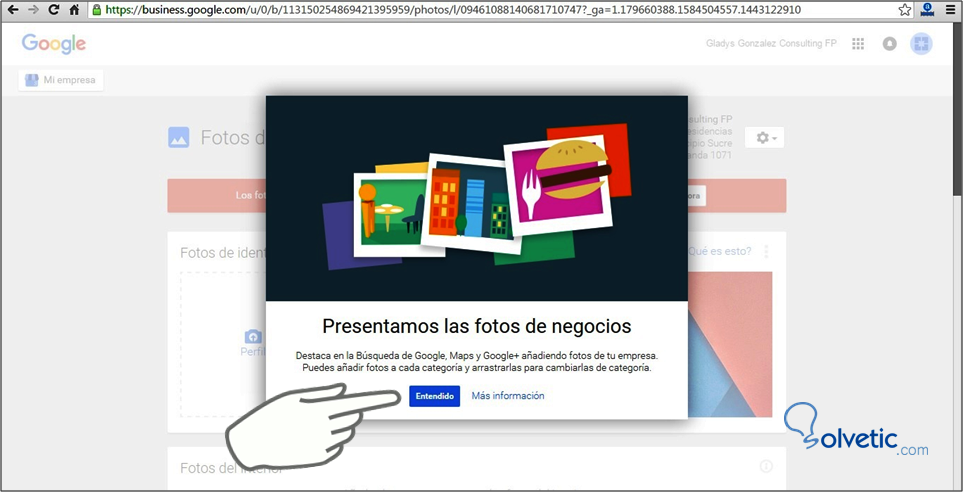The height and width of the screenshot is (492, 963).
Task: Click the photos illustration in dialog
Action: [x=477, y=198]
